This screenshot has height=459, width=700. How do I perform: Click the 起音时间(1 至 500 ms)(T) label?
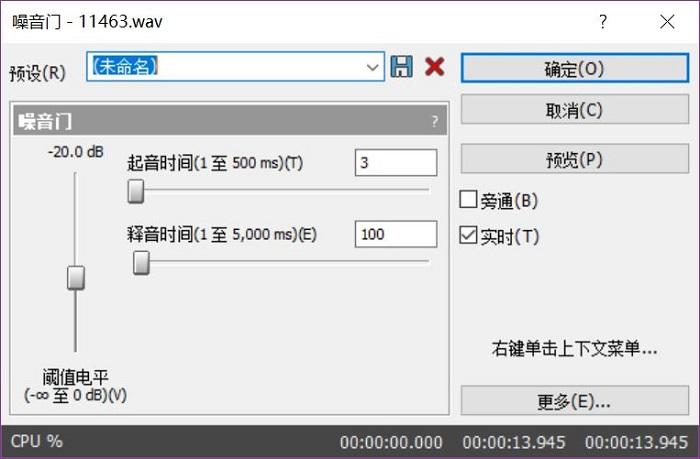point(215,163)
